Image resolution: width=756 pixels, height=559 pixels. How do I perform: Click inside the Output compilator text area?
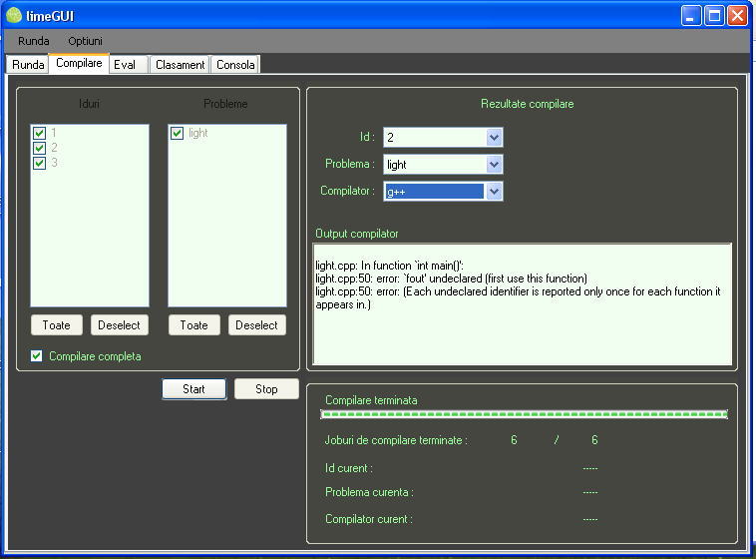tap(523, 304)
